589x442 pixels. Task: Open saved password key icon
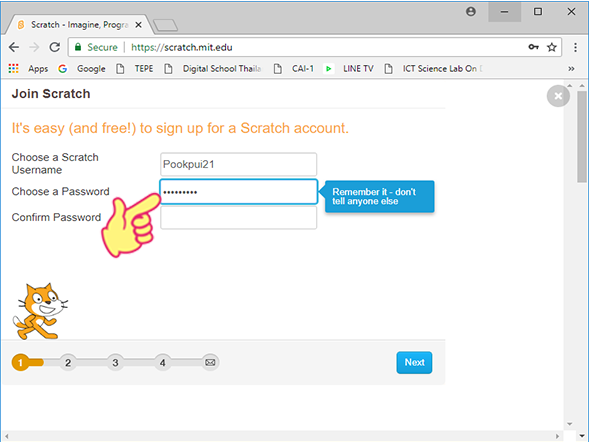click(533, 47)
